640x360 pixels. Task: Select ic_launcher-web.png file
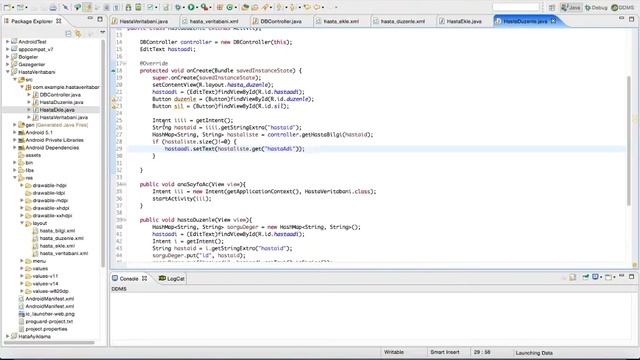click(x=50, y=314)
